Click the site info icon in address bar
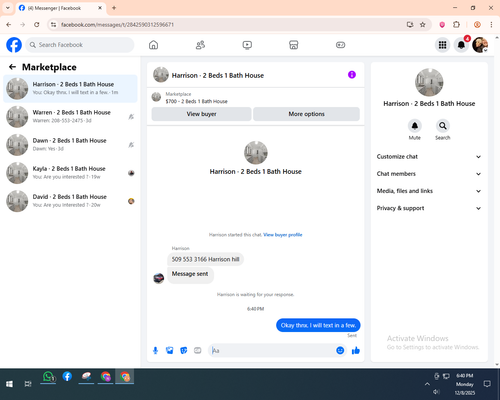 (x=53, y=25)
